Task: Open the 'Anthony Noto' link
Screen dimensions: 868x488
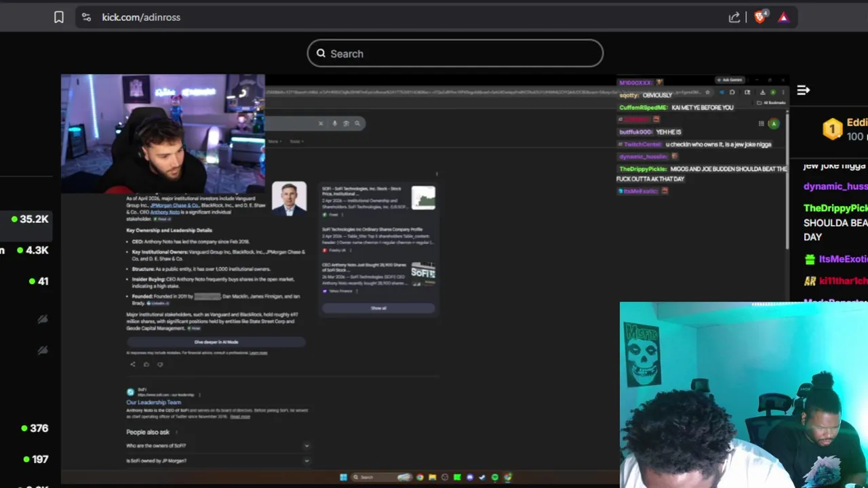Action: 165,212
